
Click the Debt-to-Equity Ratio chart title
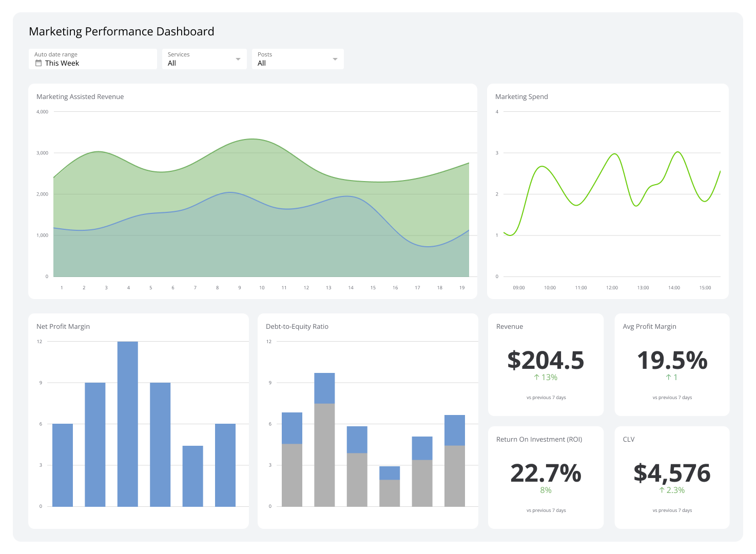pyautogui.click(x=297, y=326)
